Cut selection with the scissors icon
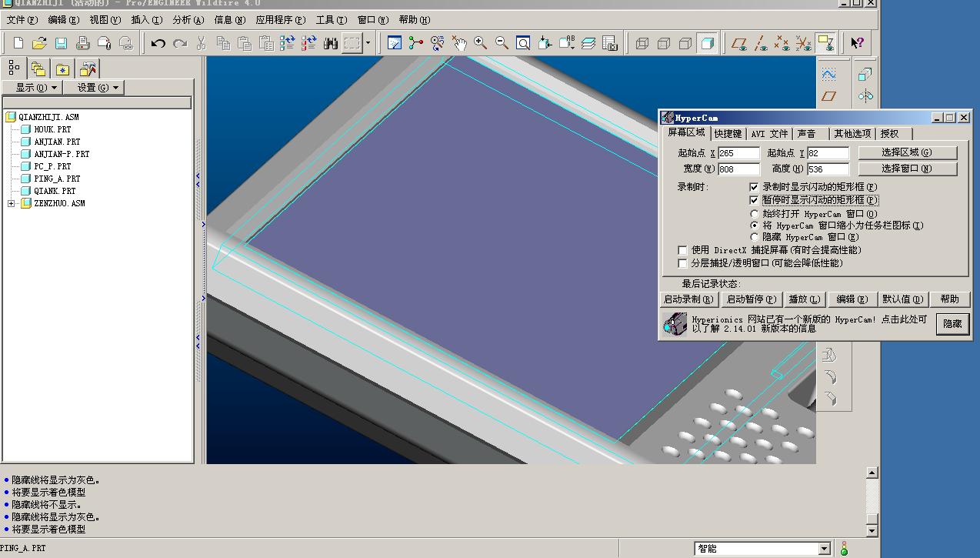 pos(201,43)
